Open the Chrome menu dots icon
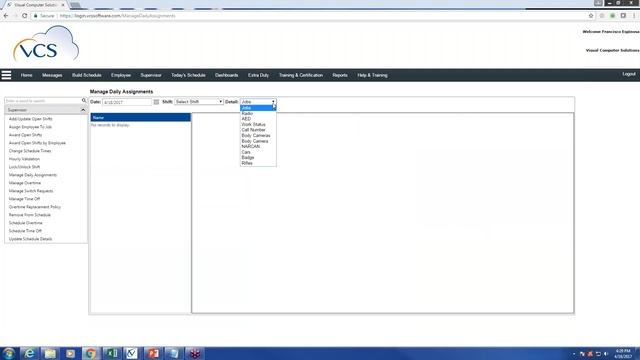The width and height of the screenshot is (640, 360). [x=634, y=16]
